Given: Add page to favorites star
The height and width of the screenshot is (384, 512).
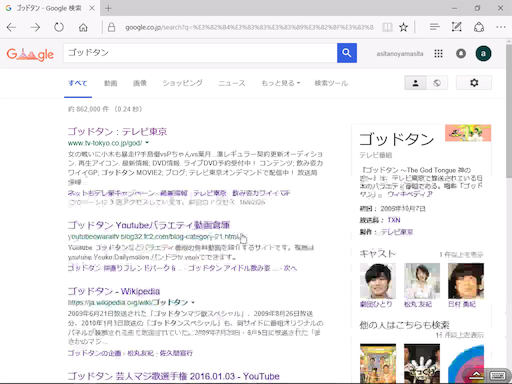Looking at the screenshot, I should pyautogui.click(x=404, y=27).
